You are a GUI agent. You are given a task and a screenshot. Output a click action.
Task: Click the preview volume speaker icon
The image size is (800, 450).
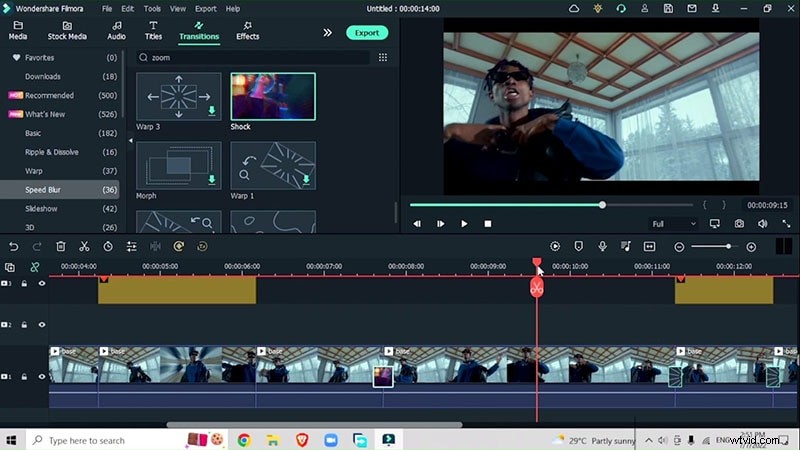[x=763, y=223]
